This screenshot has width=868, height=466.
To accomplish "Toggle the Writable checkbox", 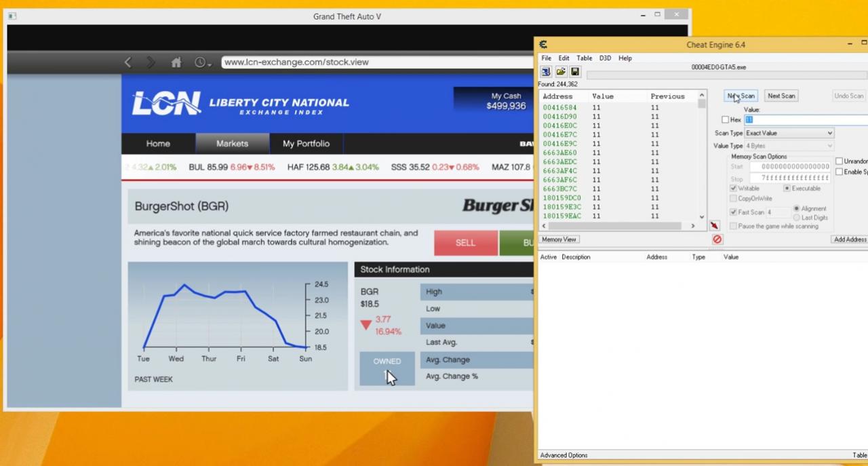I will tap(734, 189).
